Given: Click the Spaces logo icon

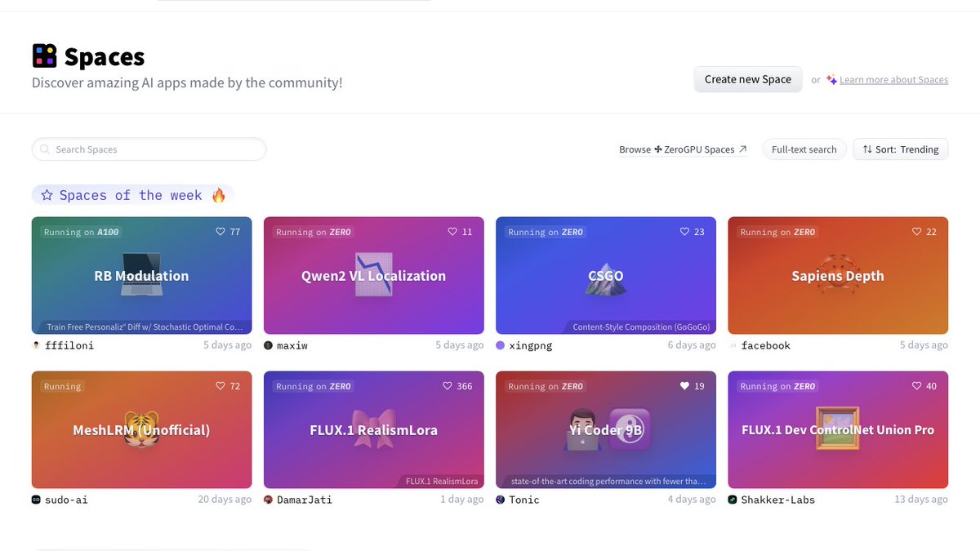Looking at the screenshot, I should point(44,56).
